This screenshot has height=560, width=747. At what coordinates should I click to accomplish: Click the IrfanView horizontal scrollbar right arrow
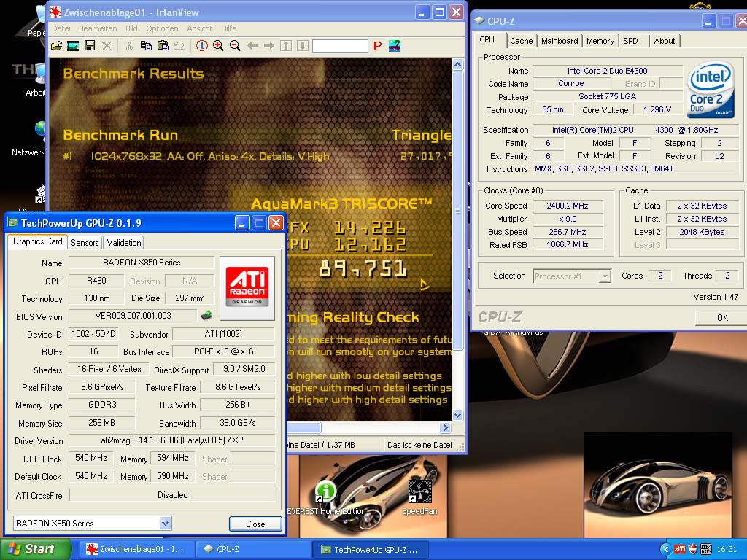pyautogui.click(x=446, y=427)
